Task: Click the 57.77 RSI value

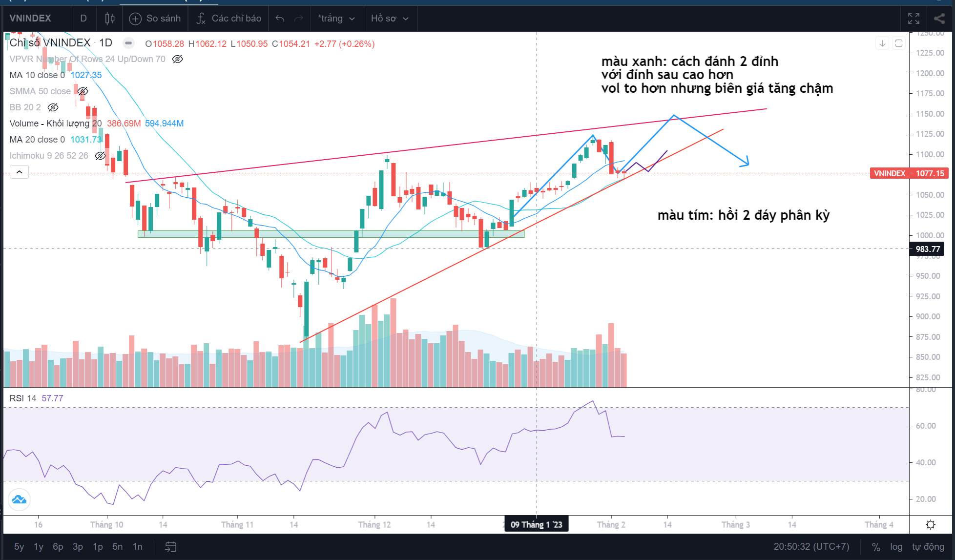Action: pos(52,398)
